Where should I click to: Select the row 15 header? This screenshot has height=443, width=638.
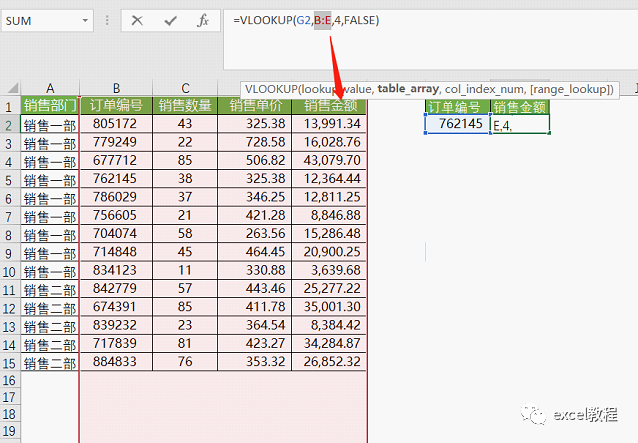(9, 362)
